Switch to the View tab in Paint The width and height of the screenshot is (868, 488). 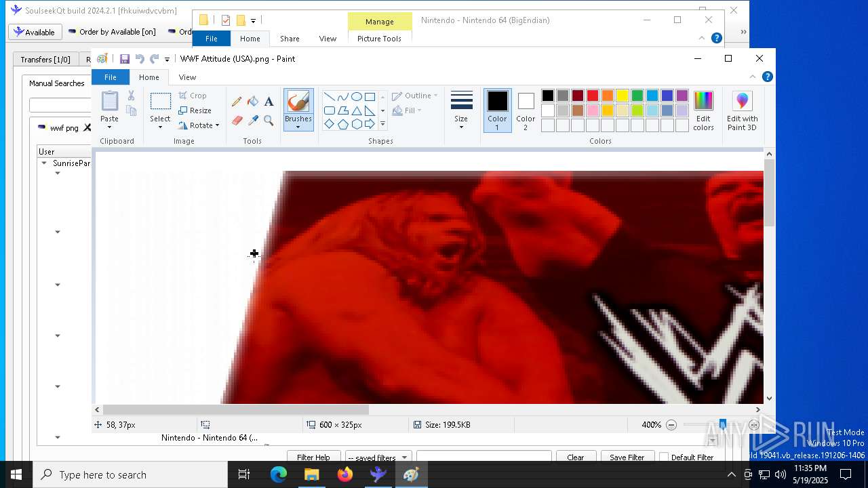coord(187,77)
